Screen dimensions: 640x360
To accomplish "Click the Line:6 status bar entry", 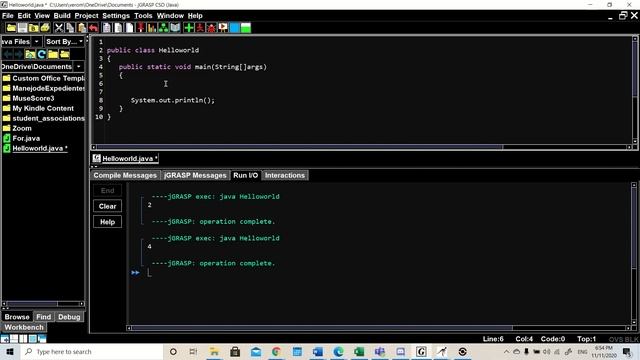I will (493, 339).
